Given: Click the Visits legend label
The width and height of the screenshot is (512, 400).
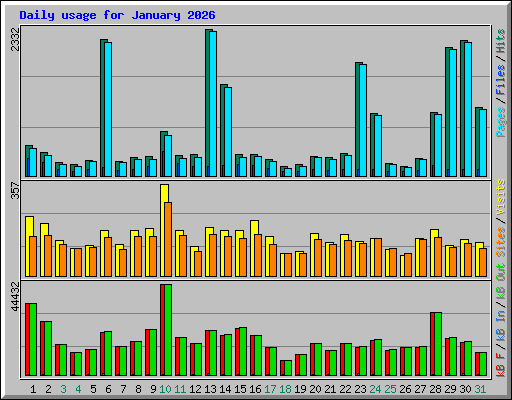Looking at the screenshot, I should pos(501,197).
